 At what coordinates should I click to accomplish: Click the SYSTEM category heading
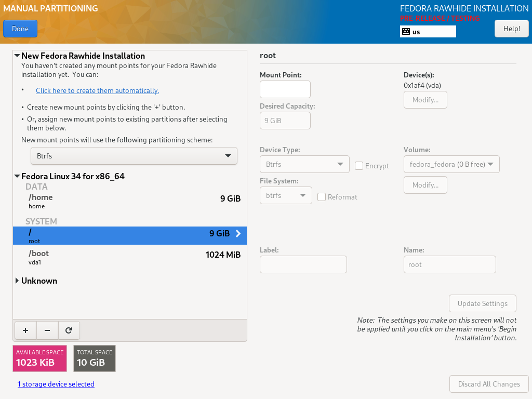[41, 221]
